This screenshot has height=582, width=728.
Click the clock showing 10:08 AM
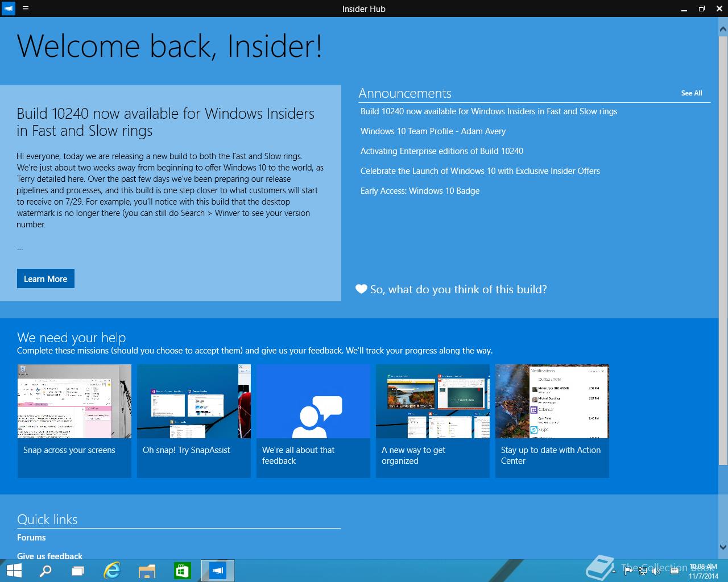(x=703, y=571)
